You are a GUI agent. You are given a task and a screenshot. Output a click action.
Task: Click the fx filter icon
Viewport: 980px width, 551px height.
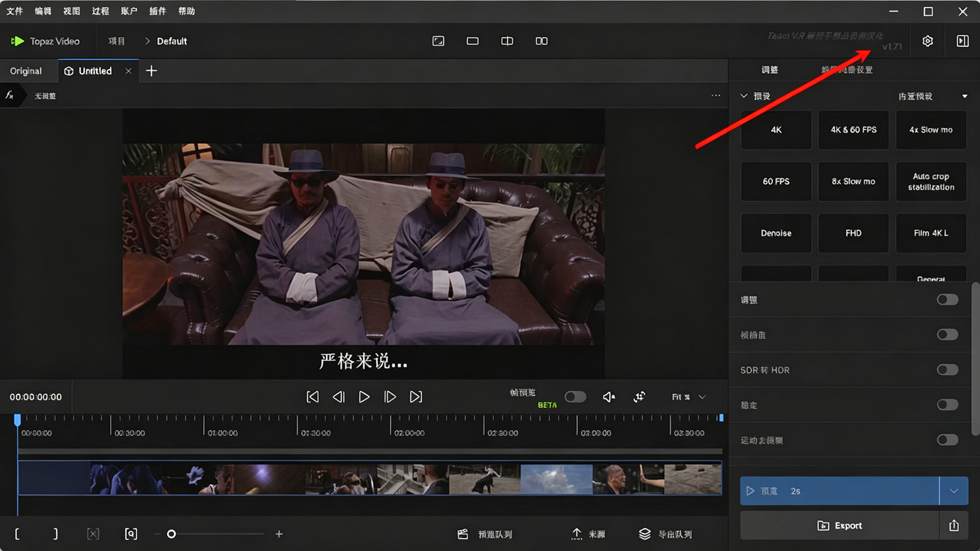(9, 95)
